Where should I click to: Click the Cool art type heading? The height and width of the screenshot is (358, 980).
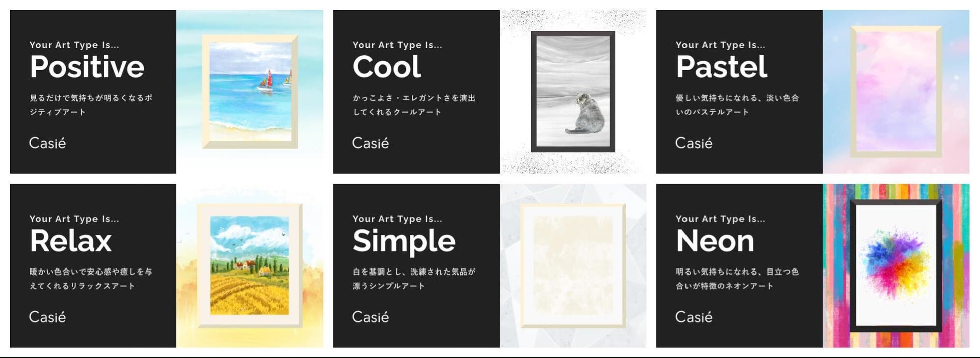(386, 67)
